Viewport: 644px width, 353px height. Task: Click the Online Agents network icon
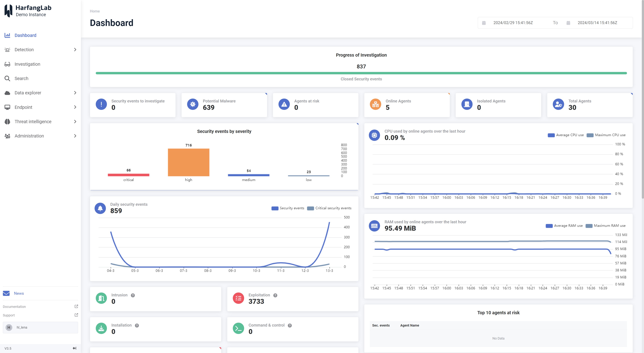tap(375, 104)
